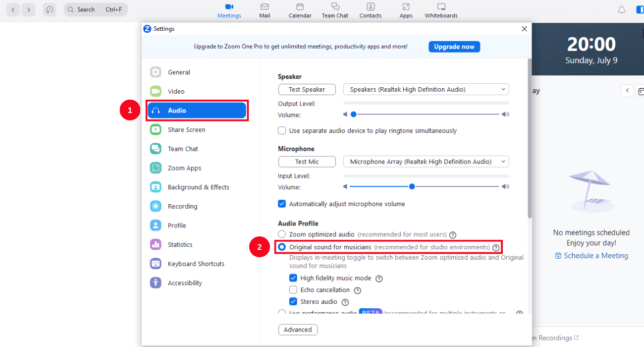Select Live performance audio radio button

coord(282,313)
